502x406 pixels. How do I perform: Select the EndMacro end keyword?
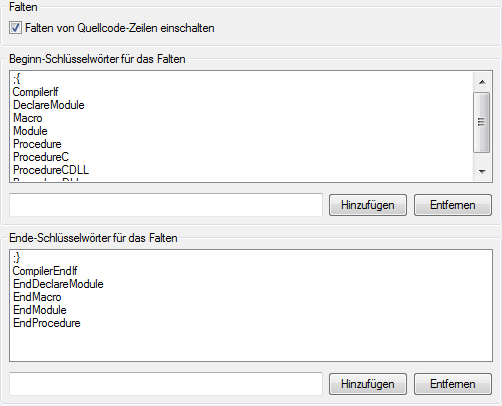[37, 297]
